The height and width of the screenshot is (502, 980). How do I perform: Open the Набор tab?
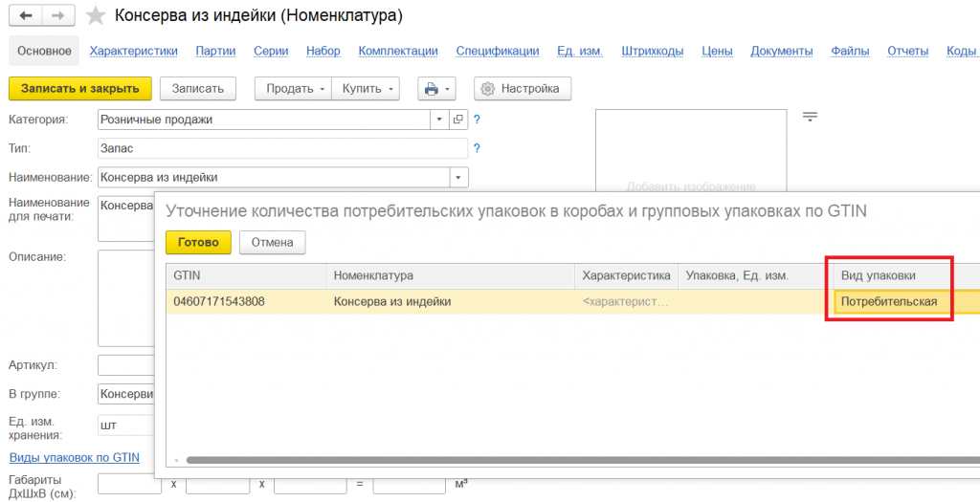(x=323, y=52)
